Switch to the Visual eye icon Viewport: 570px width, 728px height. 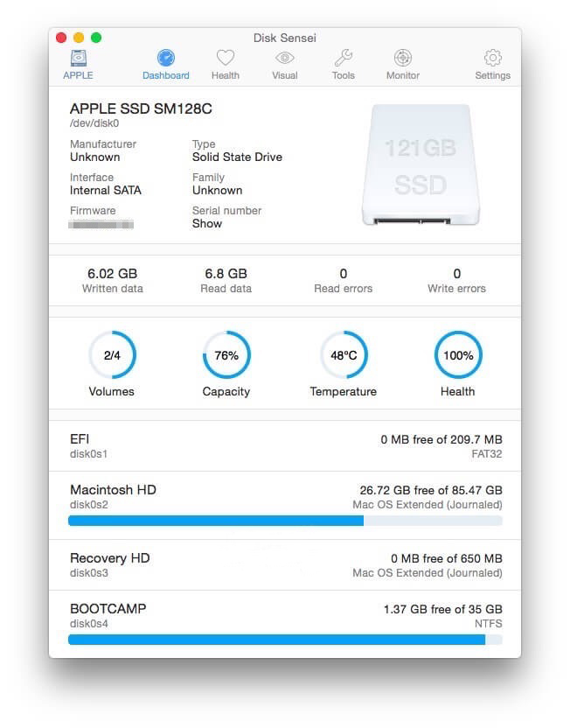point(284,59)
